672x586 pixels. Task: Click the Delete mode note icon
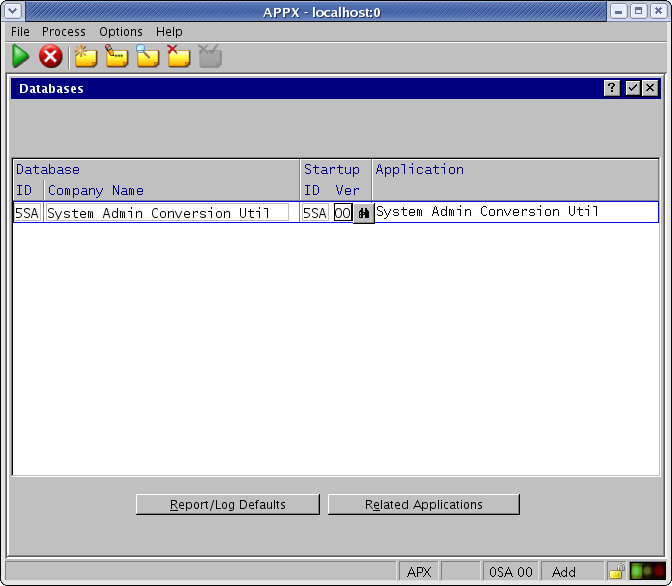[178, 57]
